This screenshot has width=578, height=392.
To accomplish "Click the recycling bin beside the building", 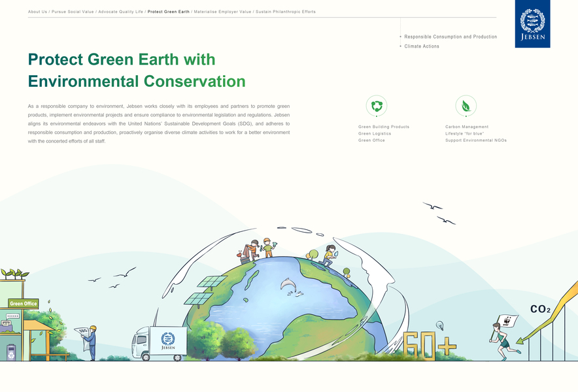I will 11,352.
